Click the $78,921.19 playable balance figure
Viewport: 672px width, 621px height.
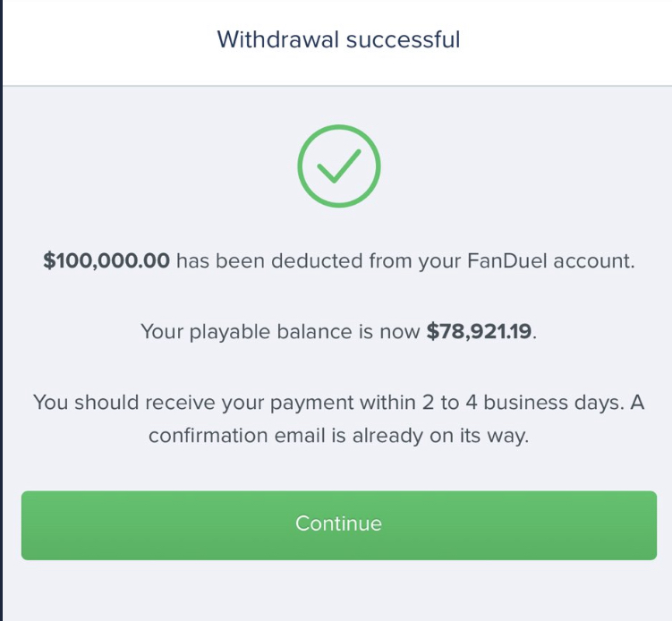pyautogui.click(x=480, y=332)
